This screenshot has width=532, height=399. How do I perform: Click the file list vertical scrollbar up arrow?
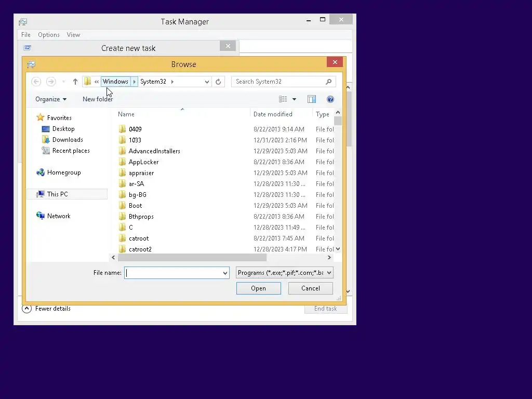338,113
